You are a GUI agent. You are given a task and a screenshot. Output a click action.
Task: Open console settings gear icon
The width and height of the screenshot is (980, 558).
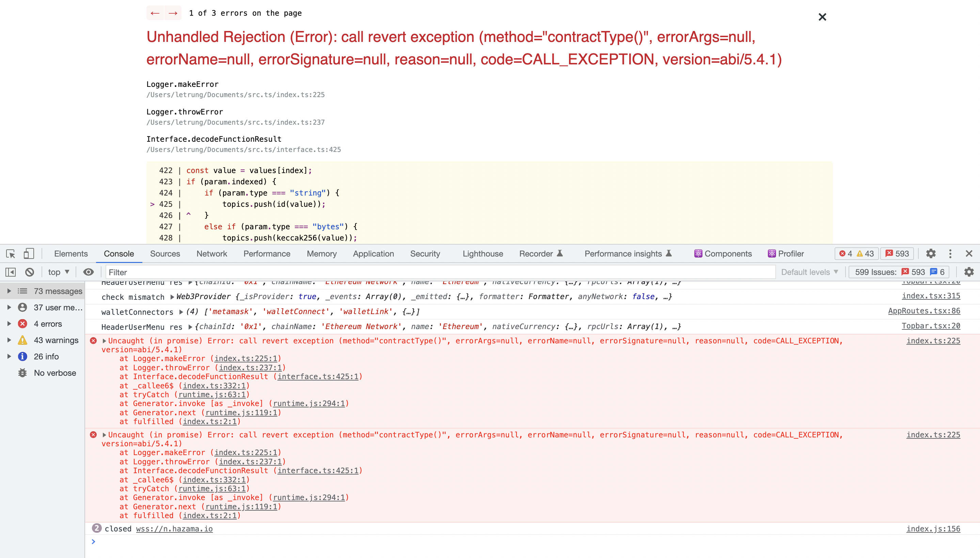(969, 272)
